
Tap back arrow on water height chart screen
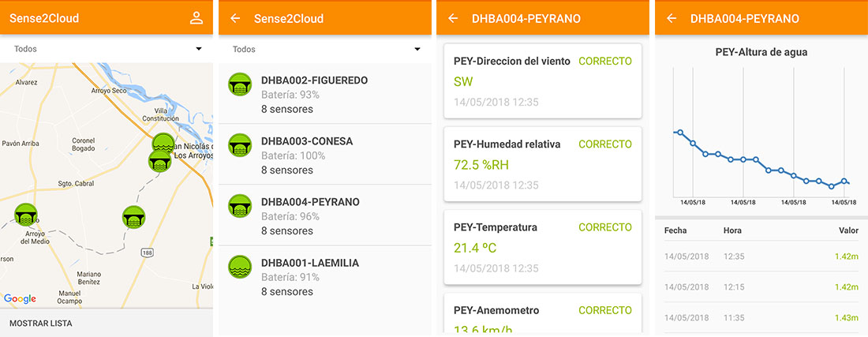click(672, 18)
